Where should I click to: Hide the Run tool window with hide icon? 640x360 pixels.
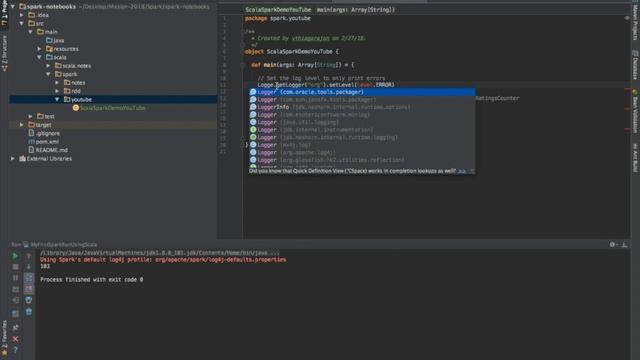coord(624,244)
